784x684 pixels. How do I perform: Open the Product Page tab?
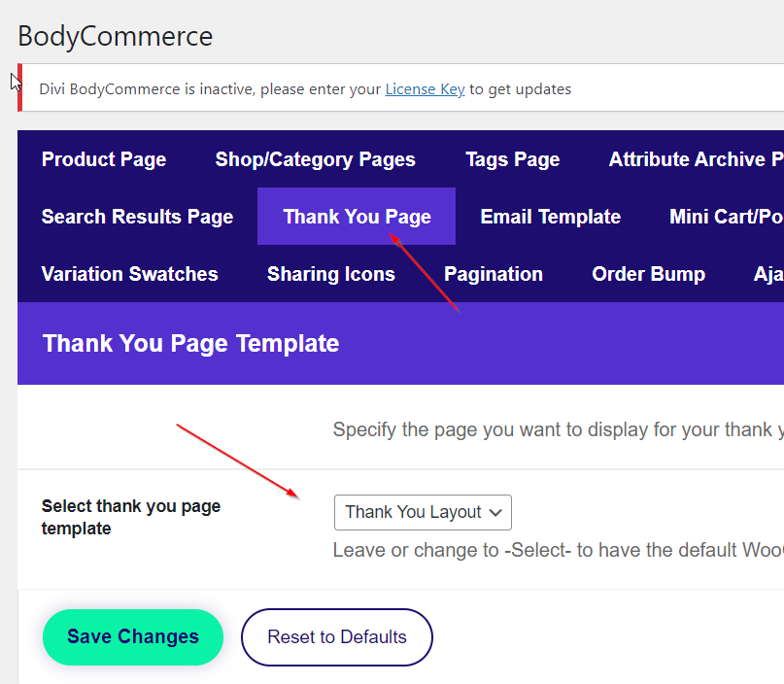pos(104,159)
